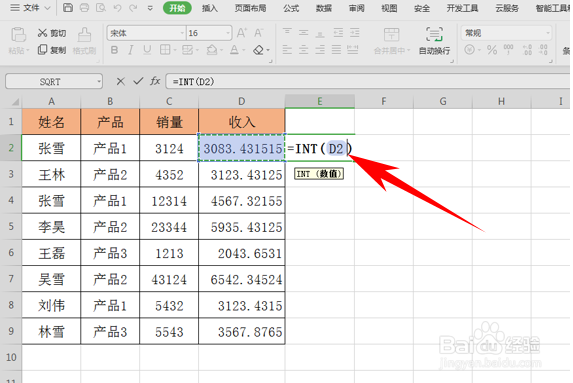This screenshot has height=383, width=573.
Task: Click the 粘贴 paste icon
Action: click(x=18, y=35)
